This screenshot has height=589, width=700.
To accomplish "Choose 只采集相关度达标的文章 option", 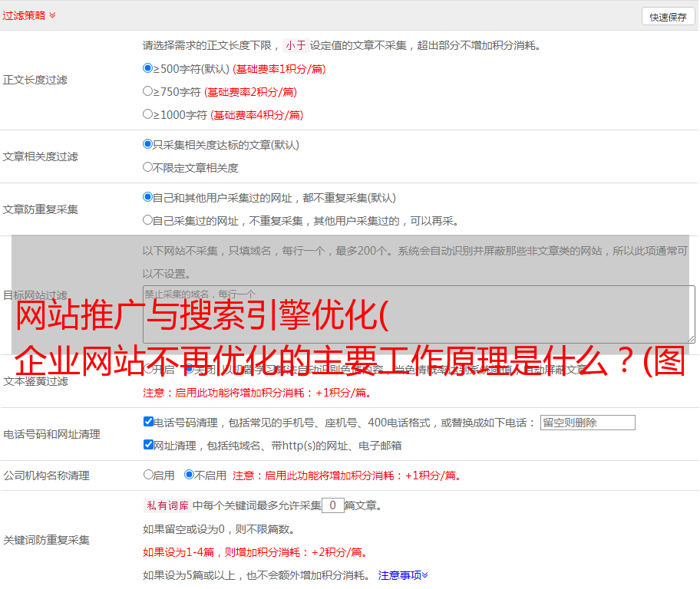I will coord(147,144).
